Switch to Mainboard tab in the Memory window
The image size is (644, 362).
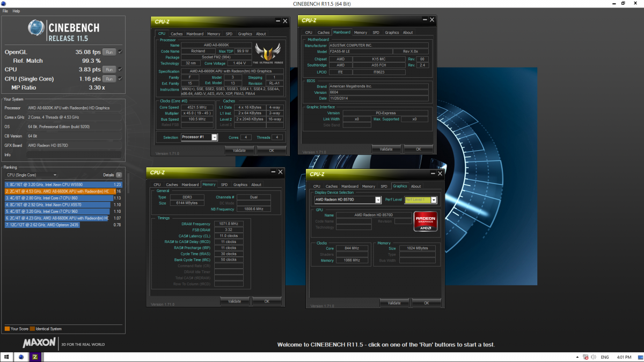click(x=190, y=184)
